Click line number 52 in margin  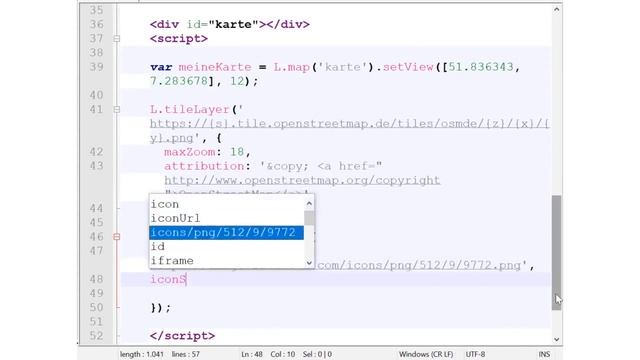click(x=97, y=336)
